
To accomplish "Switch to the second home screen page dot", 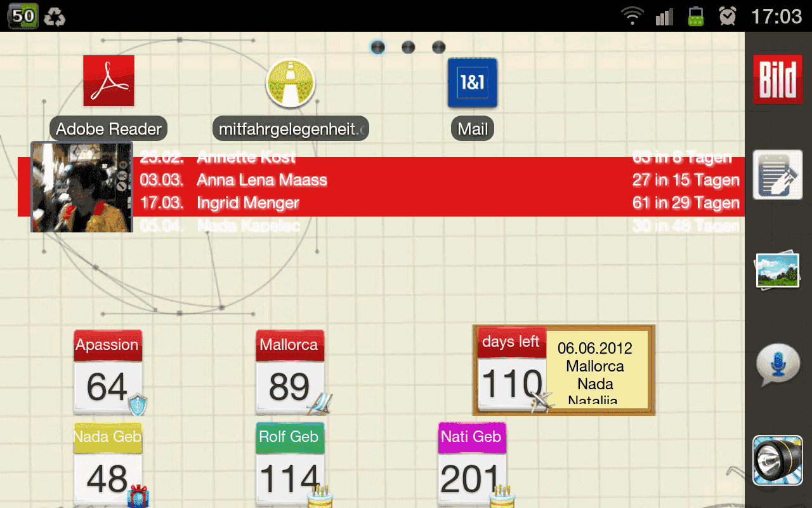I will click(x=409, y=48).
